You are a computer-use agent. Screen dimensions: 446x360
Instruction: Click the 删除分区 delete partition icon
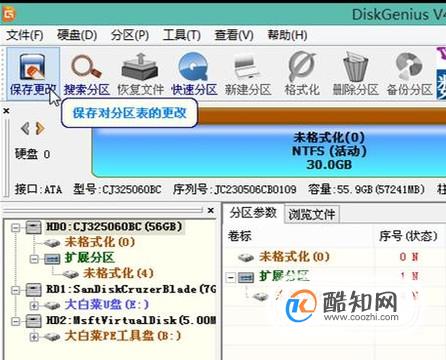(356, 74)
